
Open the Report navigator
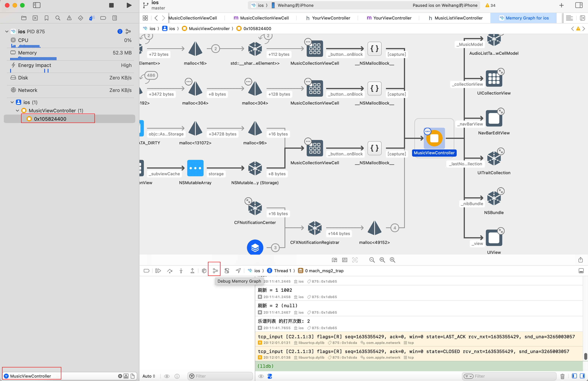point(115,18)
